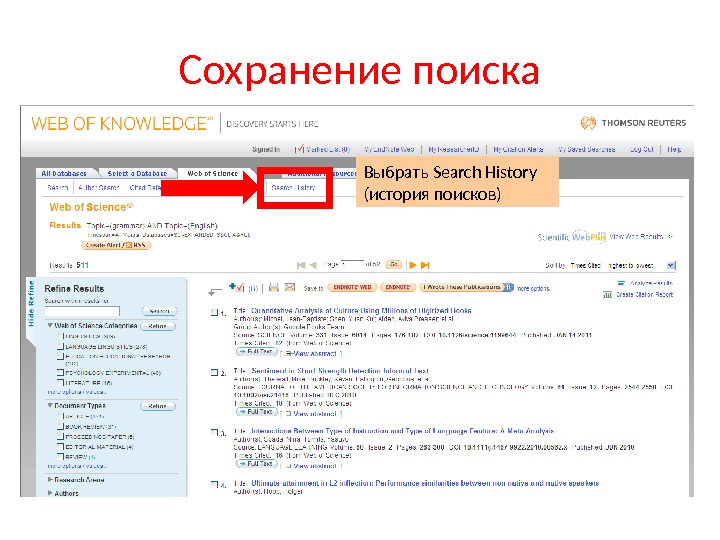Click Full Text button for result 3
This screenshot has height=540, width=720.
257,464
